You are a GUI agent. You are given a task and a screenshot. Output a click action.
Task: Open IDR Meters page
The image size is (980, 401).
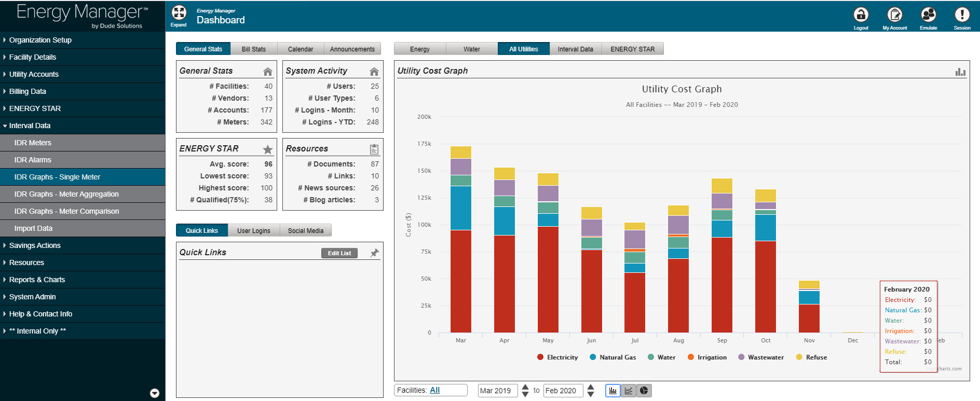coord(83,143)
